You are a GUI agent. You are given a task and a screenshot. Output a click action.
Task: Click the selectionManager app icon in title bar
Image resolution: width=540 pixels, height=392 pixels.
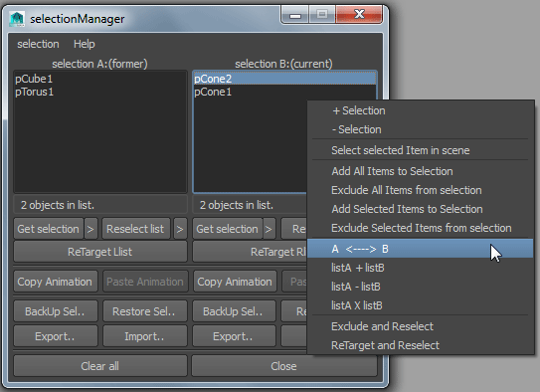coord(17,19)
